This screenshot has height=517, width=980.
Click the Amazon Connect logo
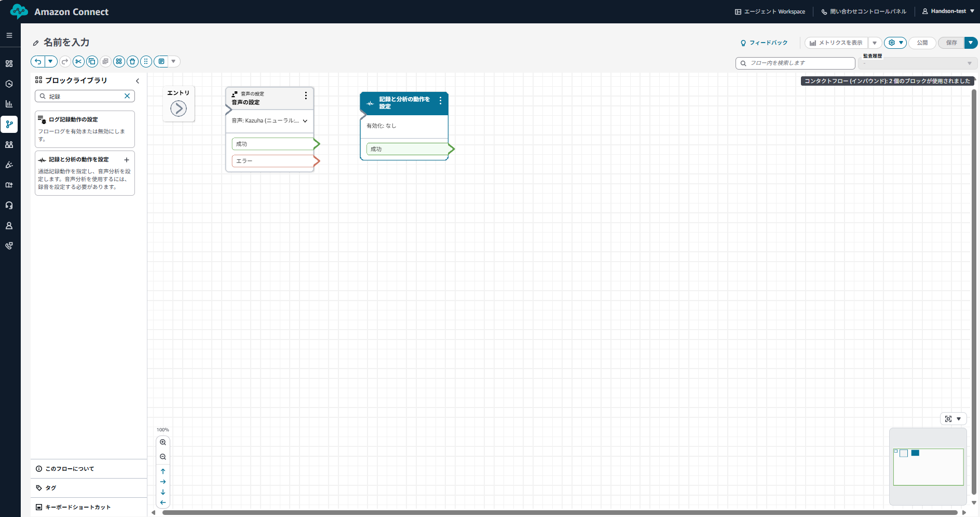point(60,11)
